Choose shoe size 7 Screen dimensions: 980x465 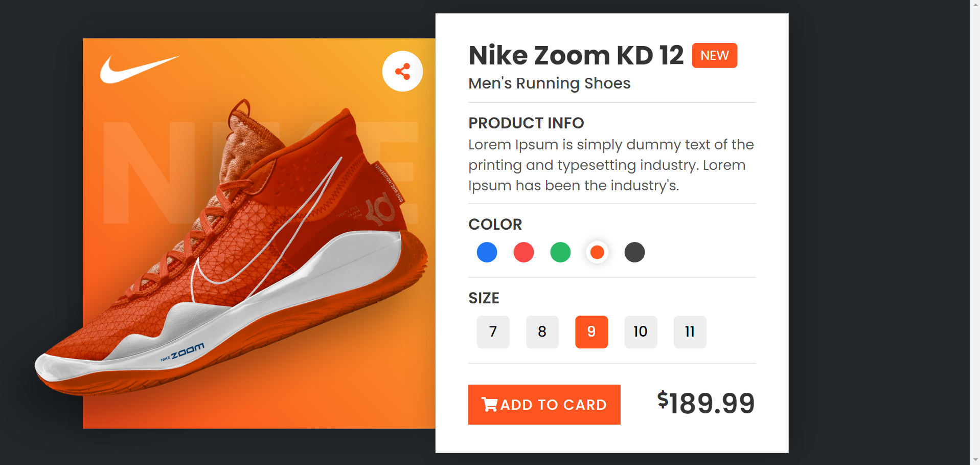(492, 332)
